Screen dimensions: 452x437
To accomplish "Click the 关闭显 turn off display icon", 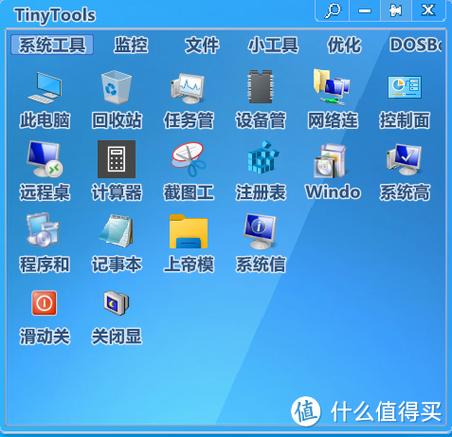I will point(116,303).
